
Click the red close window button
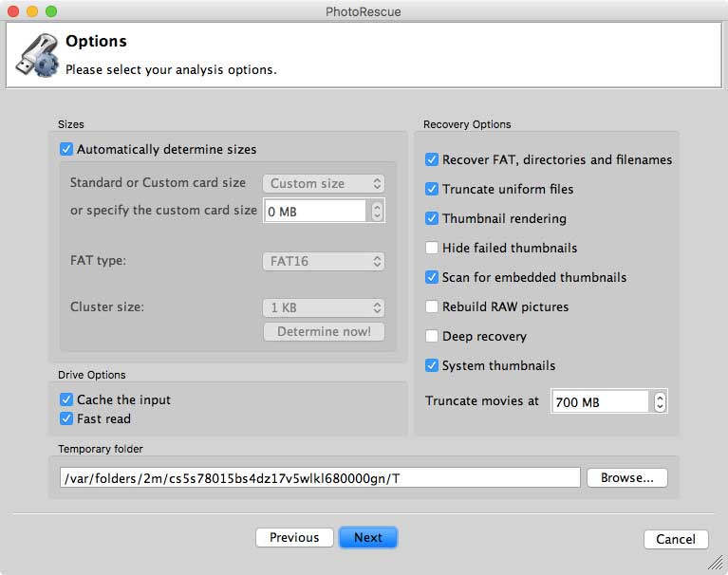[13, 11]
